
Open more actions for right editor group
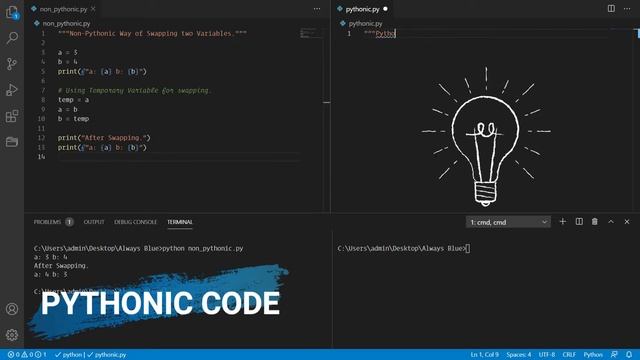627,9
